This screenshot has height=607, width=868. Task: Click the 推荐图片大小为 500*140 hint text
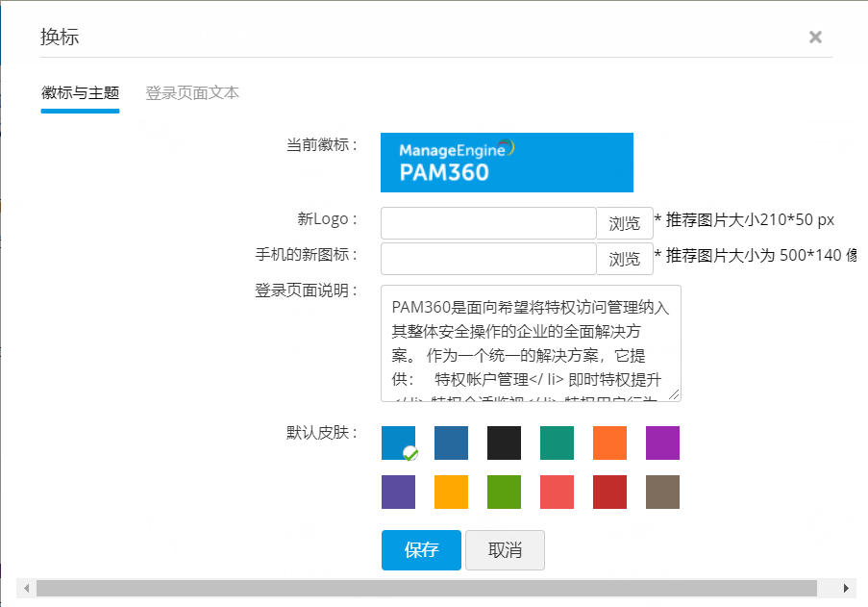(756, 255)
